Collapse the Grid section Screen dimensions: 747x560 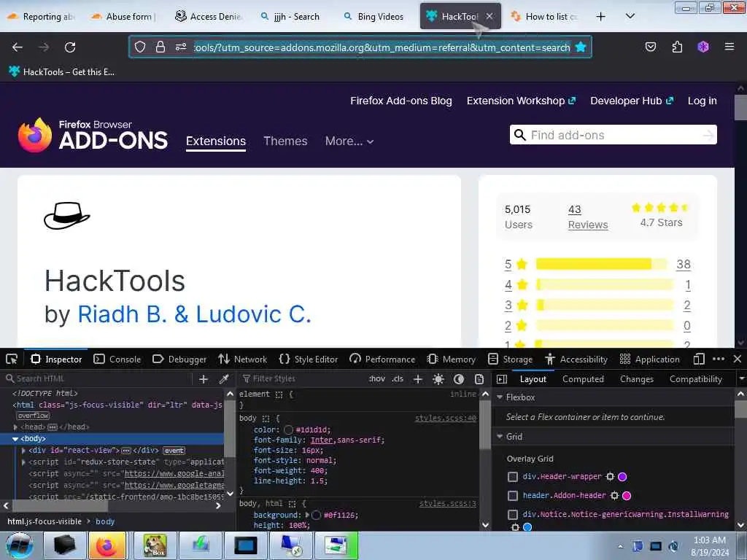point(500,437)
